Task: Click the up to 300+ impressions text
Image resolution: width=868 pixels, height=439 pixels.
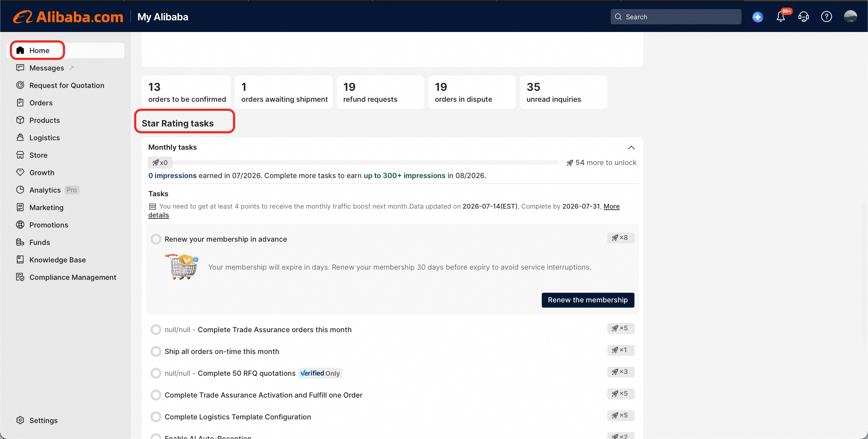Action: tap(405, 176)
